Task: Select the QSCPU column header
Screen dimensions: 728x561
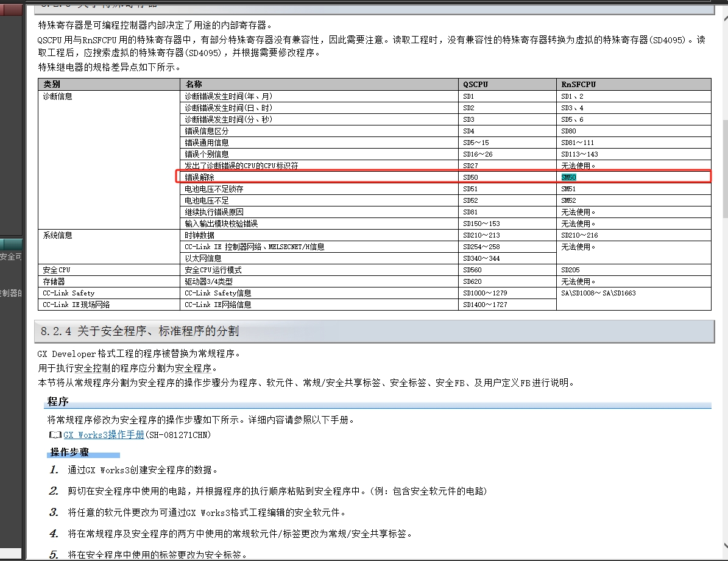Action: click(475, 85)
